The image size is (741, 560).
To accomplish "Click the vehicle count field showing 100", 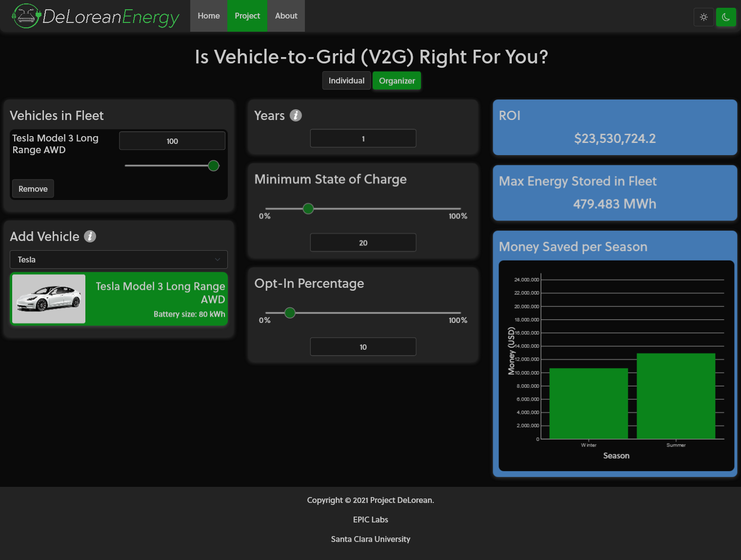I will (x=172, y=141).
